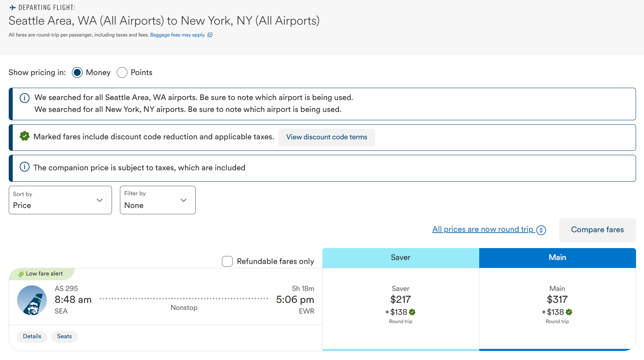Screen dimensions: 644x360
Task: Click View discount code terms
Action: point(326,137)
